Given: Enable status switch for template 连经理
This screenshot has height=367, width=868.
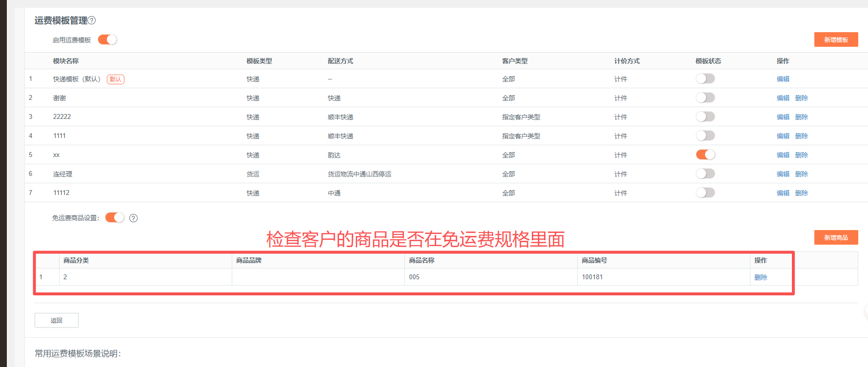Looking at the screenshot, I should 705,174.
